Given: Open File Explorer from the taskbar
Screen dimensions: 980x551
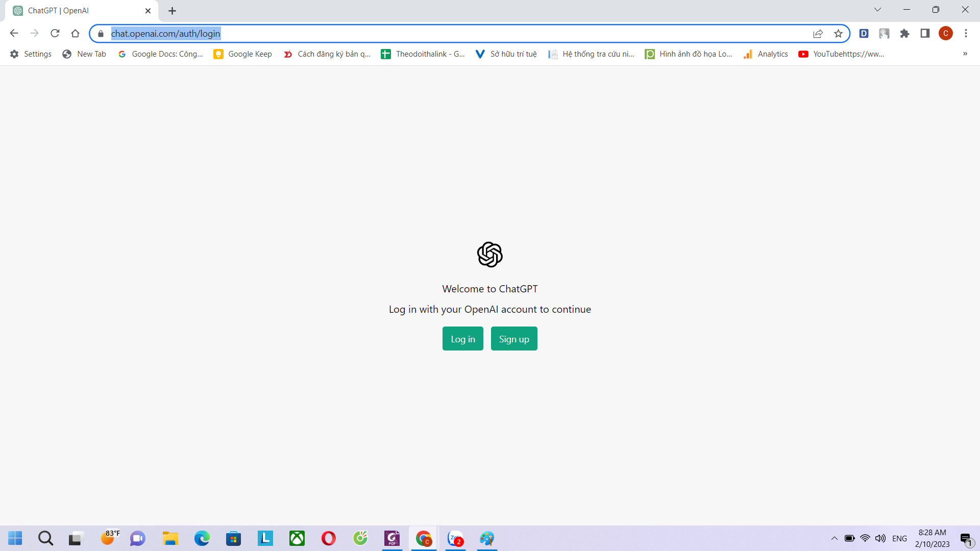Looking at the screenshot, I should [x=170, y=538].
